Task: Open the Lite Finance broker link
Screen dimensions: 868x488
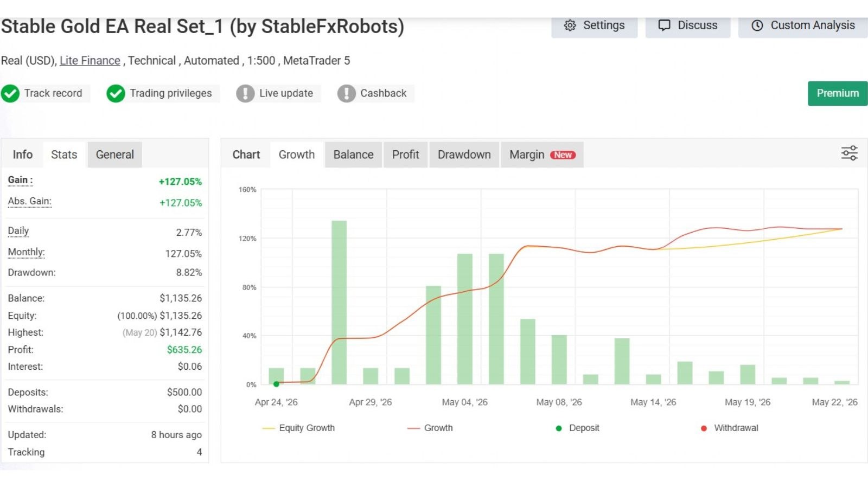Action: click(x=90, y=61)
